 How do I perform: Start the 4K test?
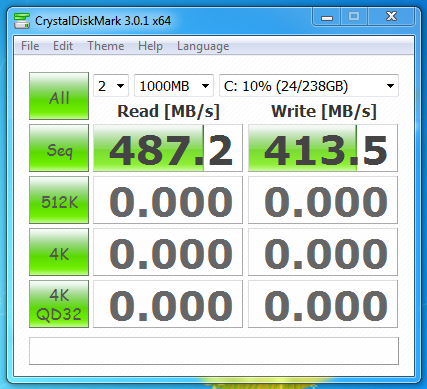[59, 252]
